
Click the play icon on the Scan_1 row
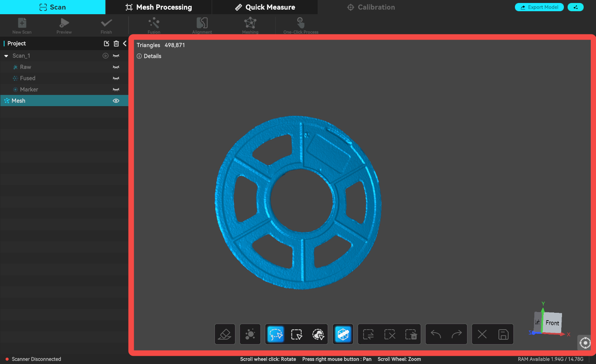[106, 56]
